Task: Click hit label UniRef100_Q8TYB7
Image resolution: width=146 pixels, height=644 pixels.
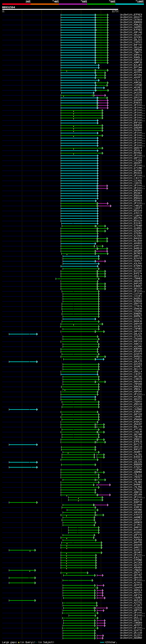Action: click(131, 575)
